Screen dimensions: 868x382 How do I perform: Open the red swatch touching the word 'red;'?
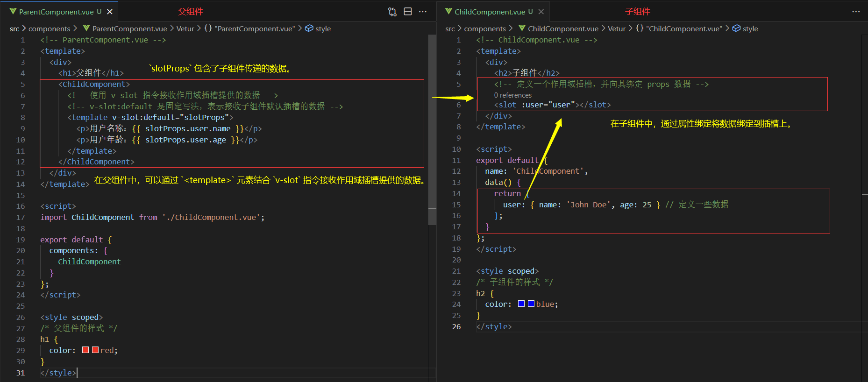pos(95,350)
